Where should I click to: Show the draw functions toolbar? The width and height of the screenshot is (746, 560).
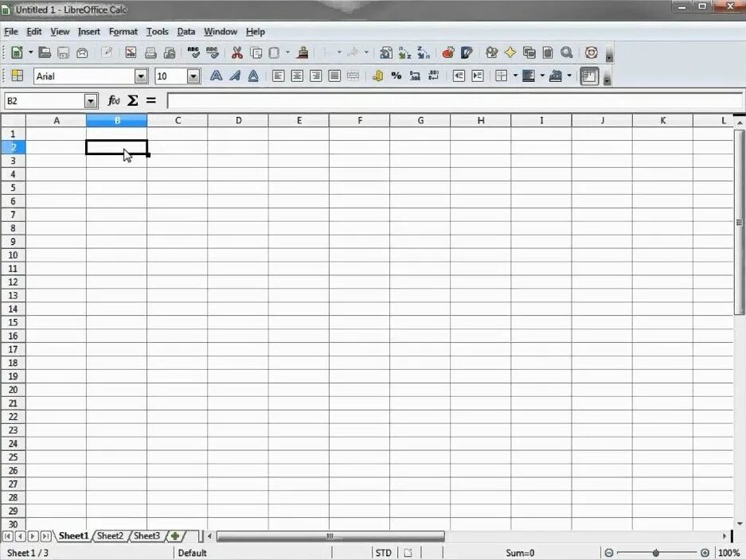pyautogui.click(x=467, y=52)
